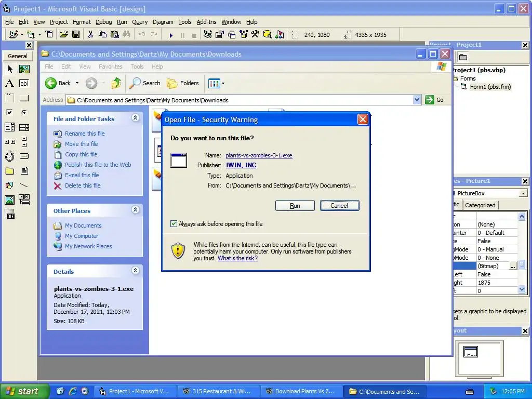Viewport: 532px width, 399px height.
Task: Select the Frame control tool
Action: [10, 98]
